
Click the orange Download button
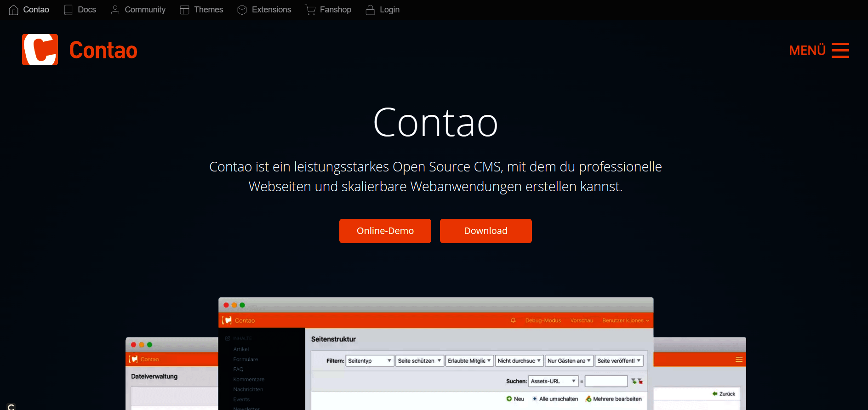[485, 231]
